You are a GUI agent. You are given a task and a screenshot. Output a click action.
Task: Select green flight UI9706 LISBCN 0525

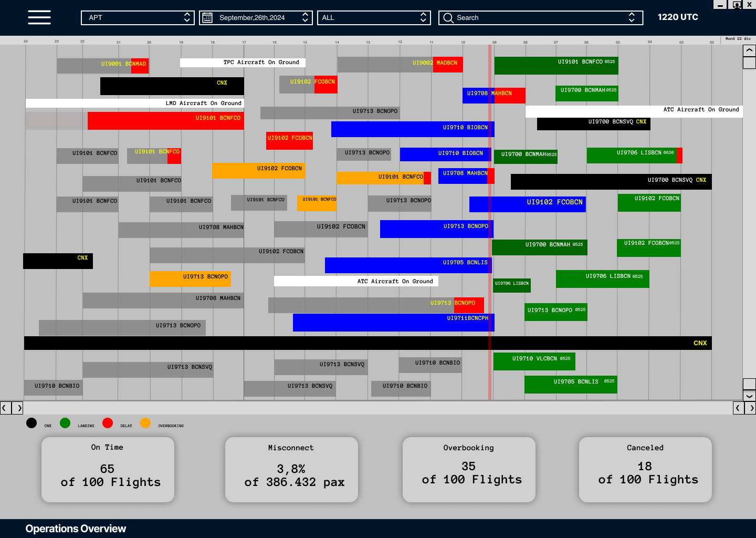603,279
